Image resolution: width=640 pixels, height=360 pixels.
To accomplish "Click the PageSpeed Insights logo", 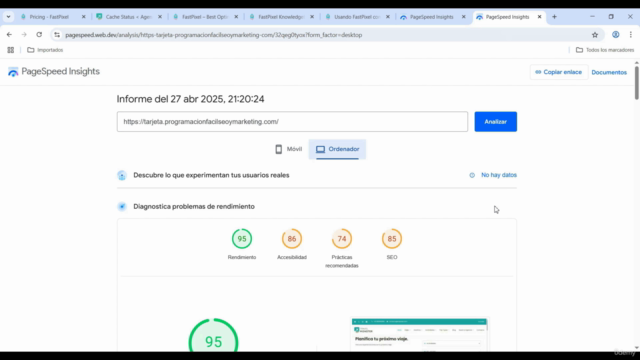I will (54, 71).
